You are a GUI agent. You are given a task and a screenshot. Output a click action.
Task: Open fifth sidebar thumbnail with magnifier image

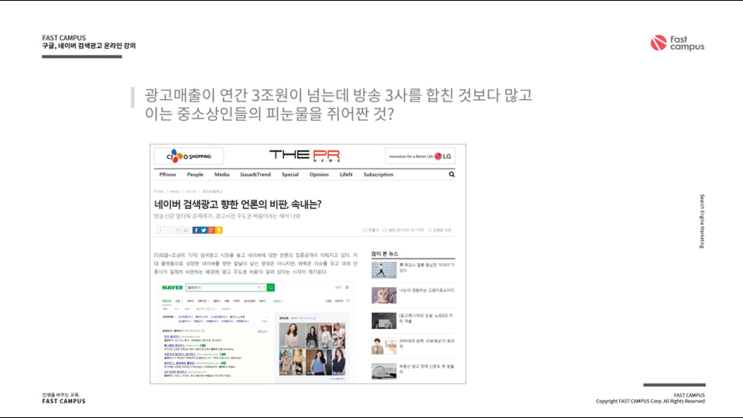(x=384, y=371)
